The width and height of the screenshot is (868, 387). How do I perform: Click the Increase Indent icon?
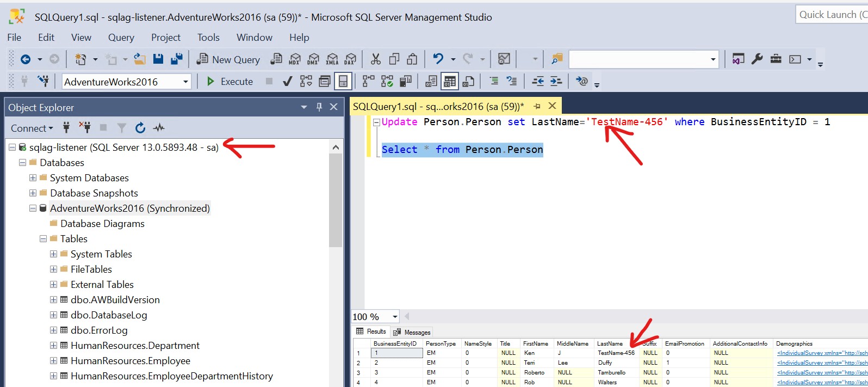pos(556,81)
